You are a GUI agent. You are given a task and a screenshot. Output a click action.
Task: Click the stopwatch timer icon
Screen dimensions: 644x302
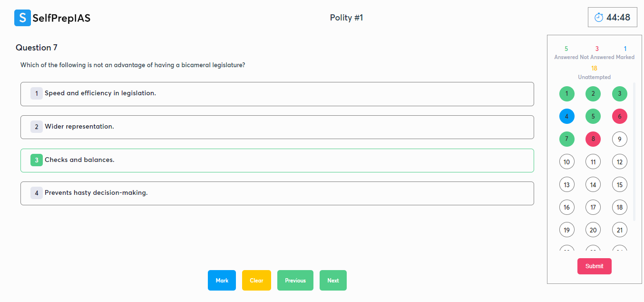(599, 18)
